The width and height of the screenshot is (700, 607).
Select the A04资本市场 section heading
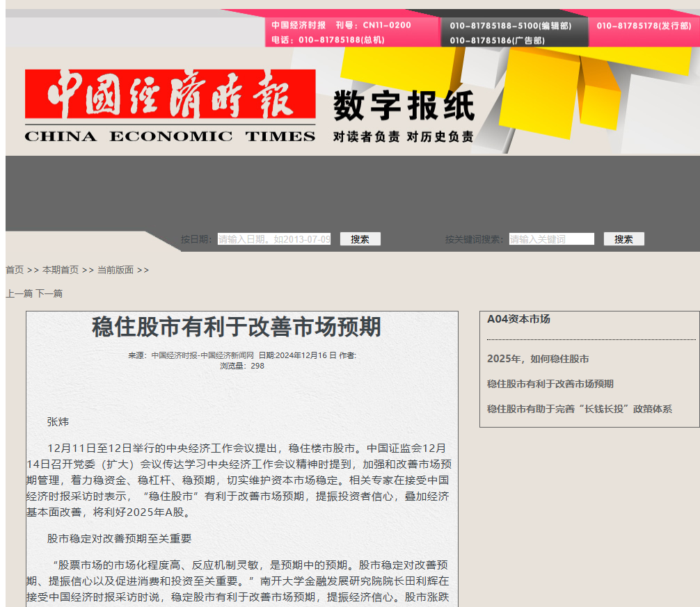click(x=518, y=319)
